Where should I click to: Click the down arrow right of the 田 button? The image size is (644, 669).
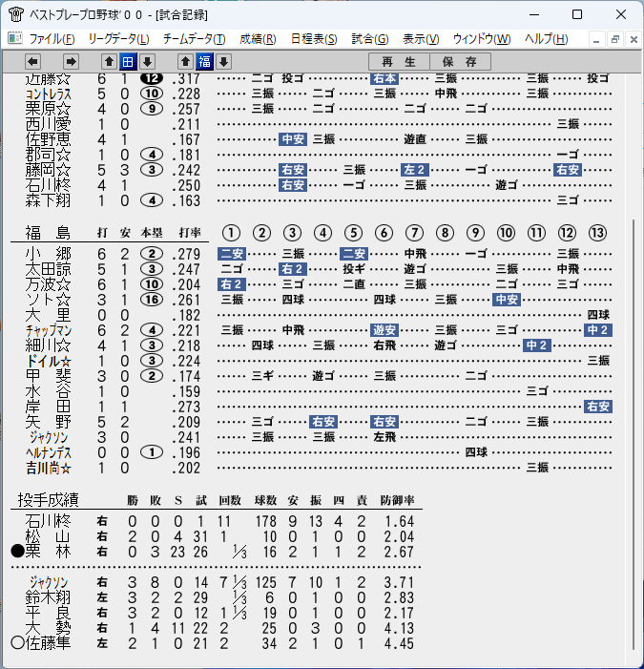click(x=147, y=62)
